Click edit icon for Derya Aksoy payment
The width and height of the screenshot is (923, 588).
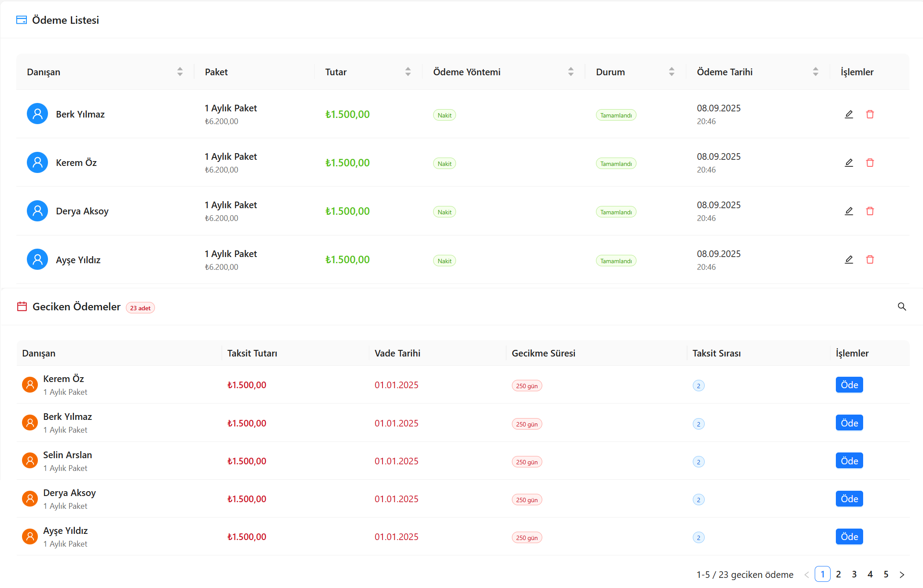click(849, 211)
